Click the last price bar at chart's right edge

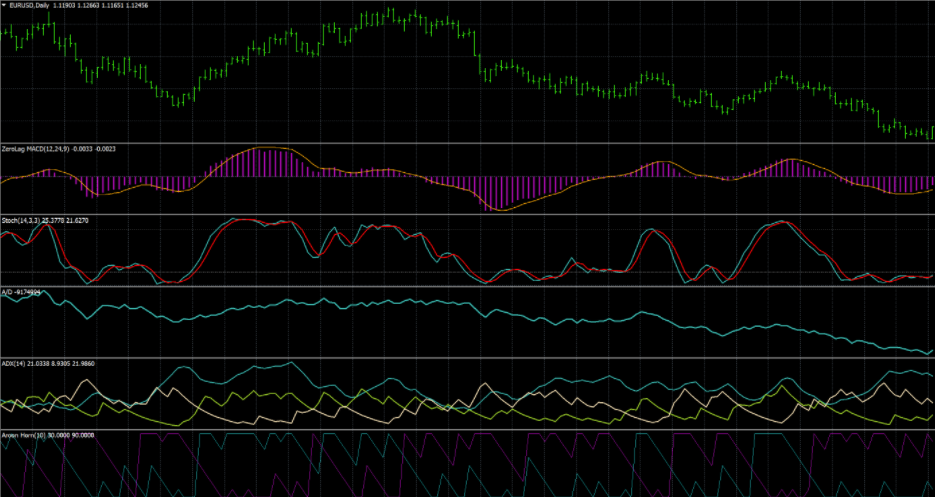(930, 131)
